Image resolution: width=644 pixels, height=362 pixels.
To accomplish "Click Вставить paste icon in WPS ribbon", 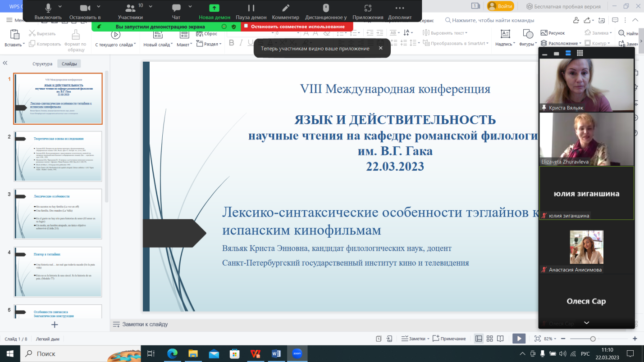I will pyautogui.click(x=14, y=35).
